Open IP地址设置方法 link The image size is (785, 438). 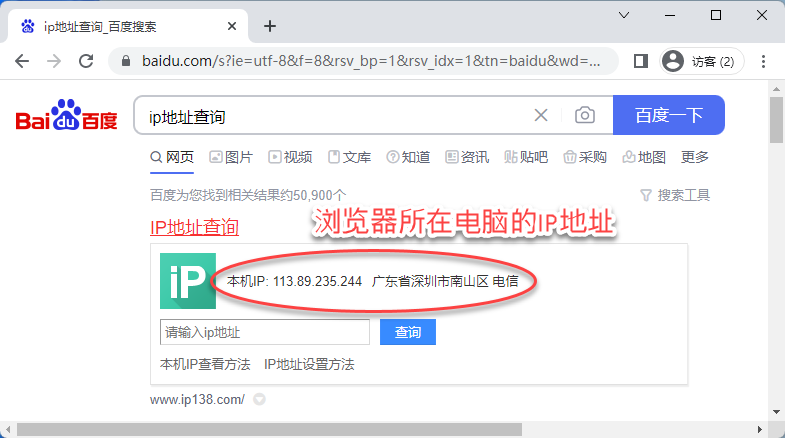pos(309,364)
